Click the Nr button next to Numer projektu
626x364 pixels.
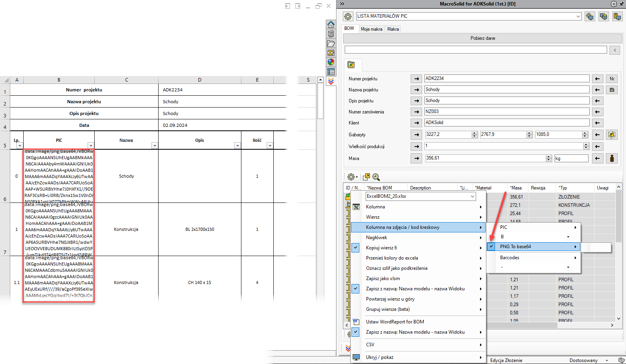(612, 79)
